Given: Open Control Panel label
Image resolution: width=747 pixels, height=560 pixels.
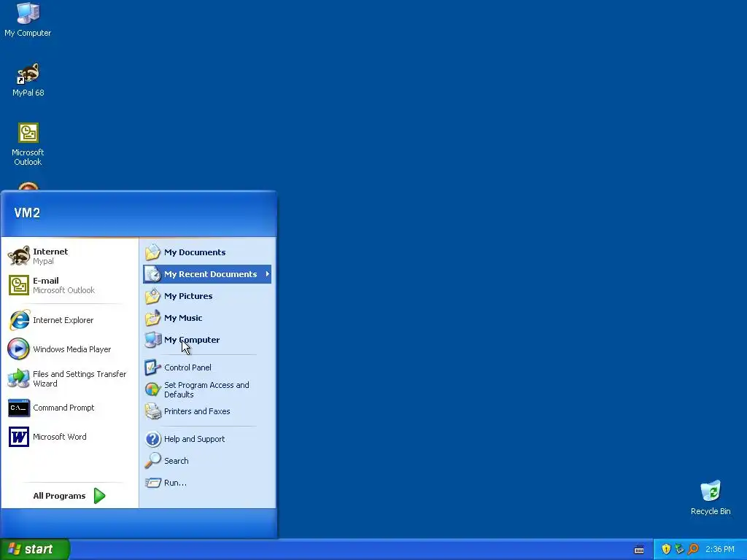Looking at the screenshot, I should (187, 367).
